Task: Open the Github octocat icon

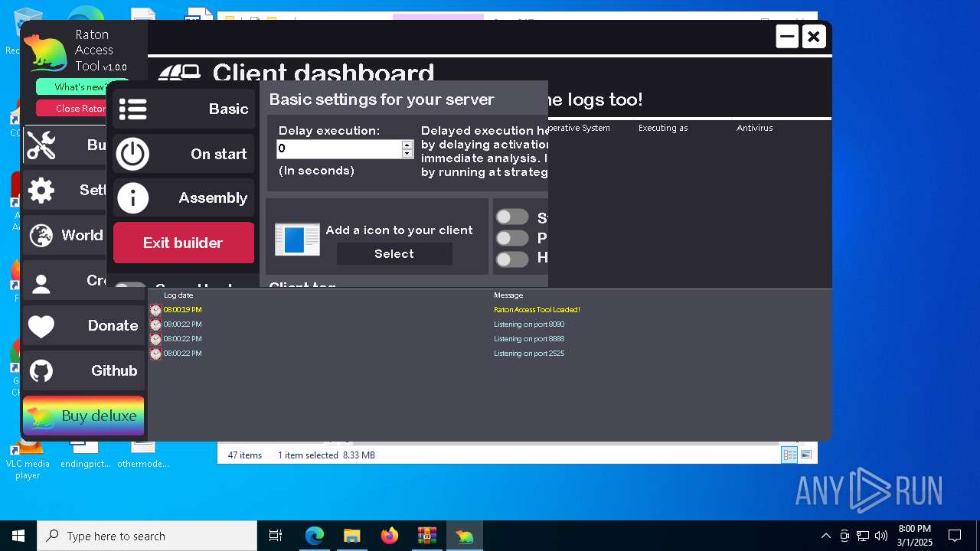Action: point(41,371)
